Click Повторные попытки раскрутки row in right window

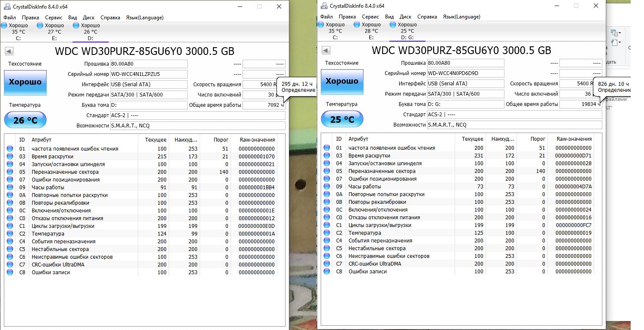pos(458,194)
